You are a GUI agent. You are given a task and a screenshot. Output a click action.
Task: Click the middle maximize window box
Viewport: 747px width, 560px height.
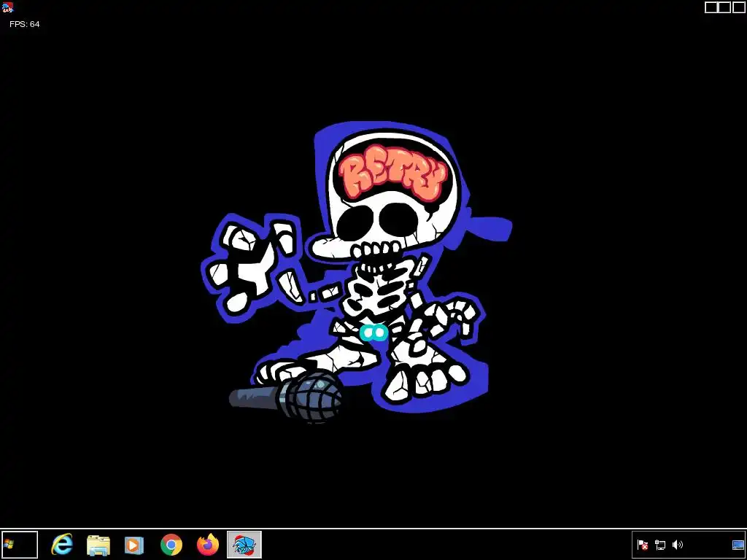pos(724,7)
